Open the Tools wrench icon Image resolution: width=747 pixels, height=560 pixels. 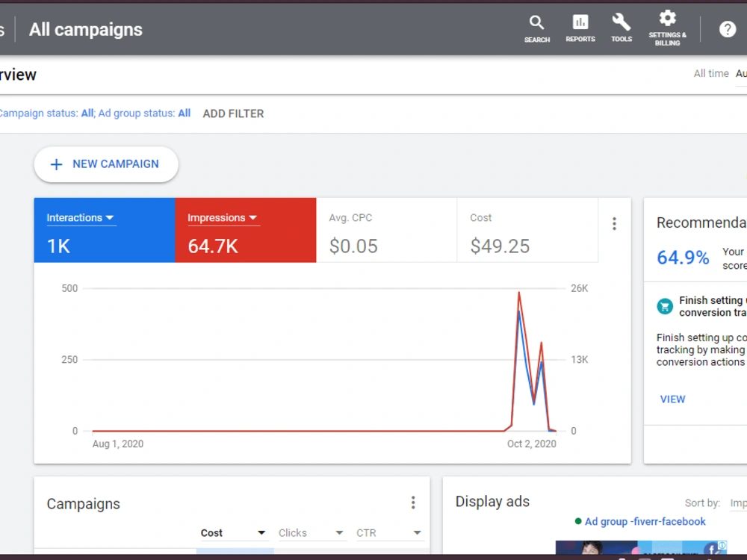click(622, 28)
